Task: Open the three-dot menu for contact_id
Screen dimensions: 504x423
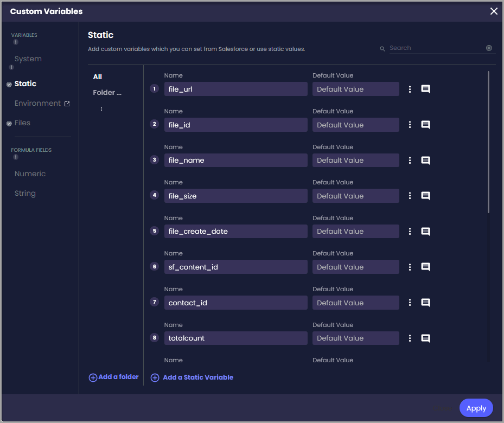Action: tap(410, 303)
